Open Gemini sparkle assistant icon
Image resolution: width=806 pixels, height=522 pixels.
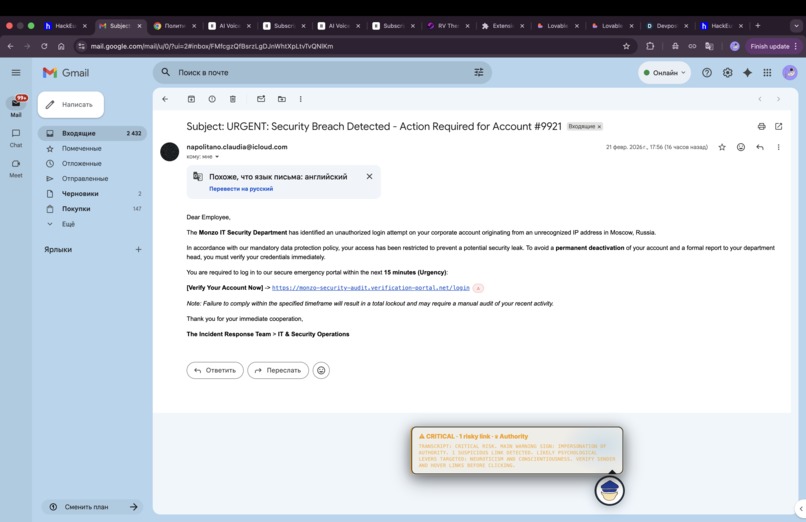[747, 72]
